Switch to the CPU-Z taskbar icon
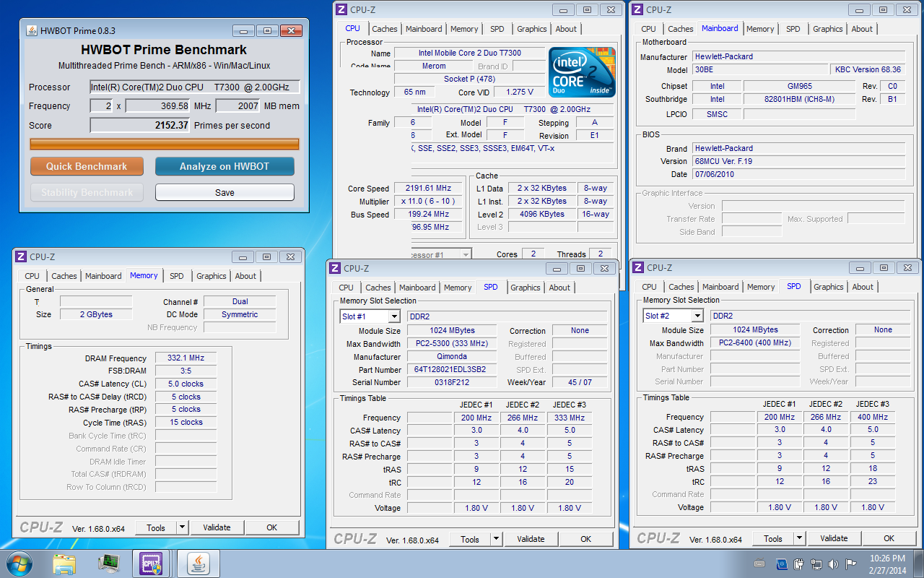Viewport: 924px width, 578px height. click(x=152, y=564)
